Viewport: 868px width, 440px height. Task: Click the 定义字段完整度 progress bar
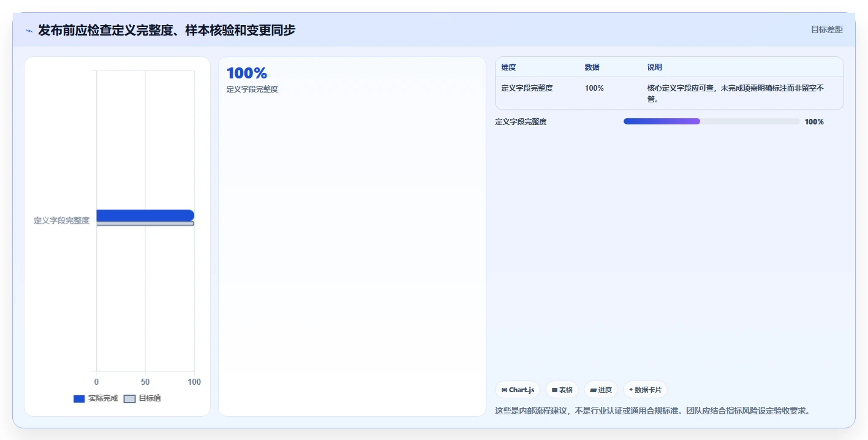pos(712,121)
